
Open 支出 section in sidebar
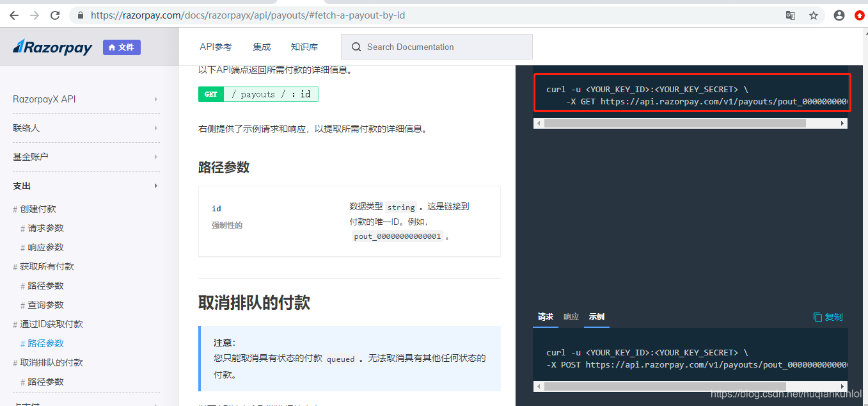[x=22, y=186]
